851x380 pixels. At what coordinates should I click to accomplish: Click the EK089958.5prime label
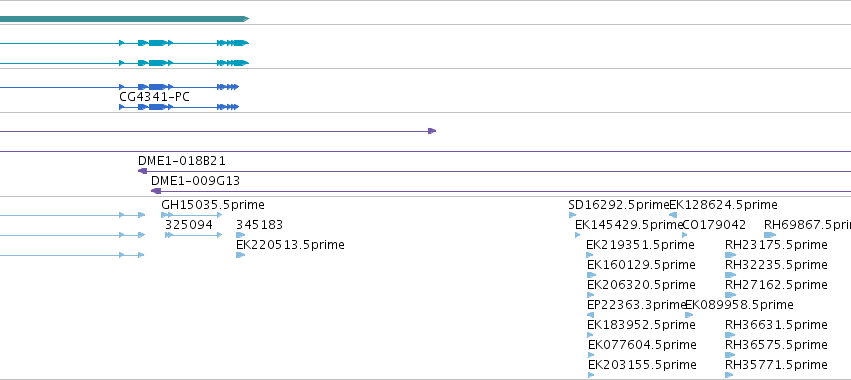pyautogui.click(x=739, y=305)
